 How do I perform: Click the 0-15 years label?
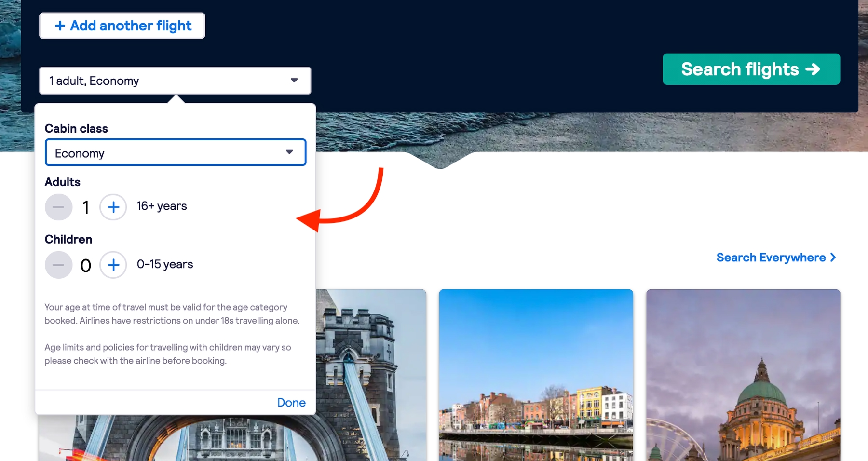[165, 264]
